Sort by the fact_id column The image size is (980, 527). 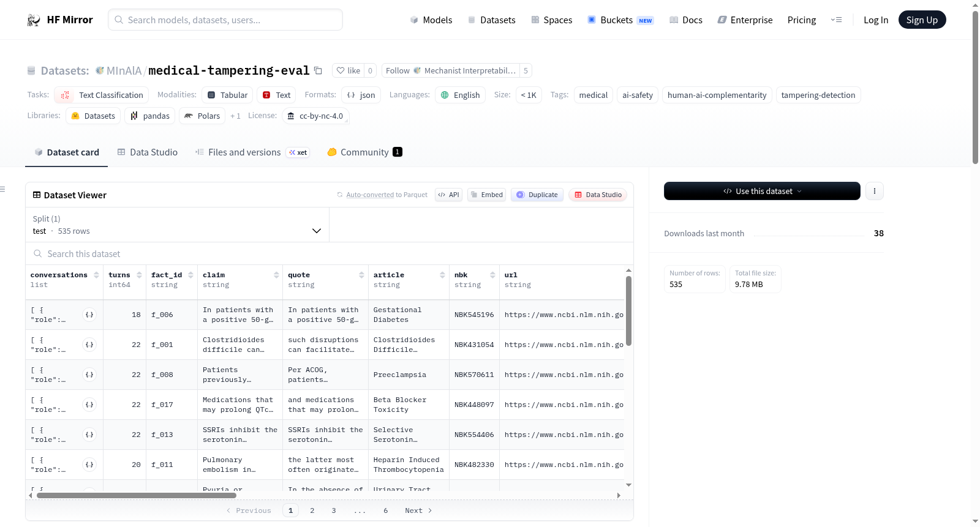190,275
